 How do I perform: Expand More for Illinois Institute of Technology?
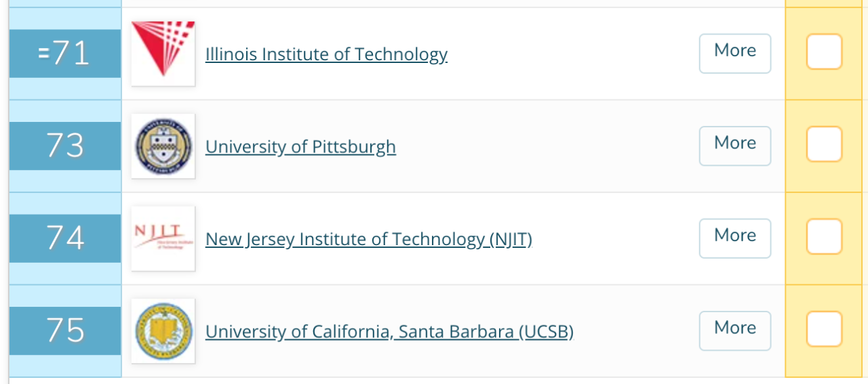(x=735, y=54)
